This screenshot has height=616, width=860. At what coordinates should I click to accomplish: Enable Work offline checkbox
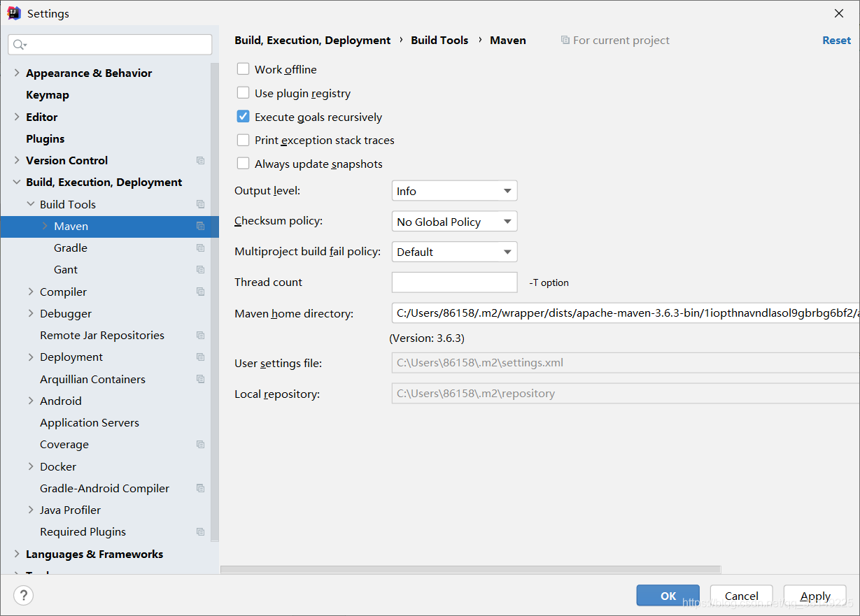tap(243, 69)
